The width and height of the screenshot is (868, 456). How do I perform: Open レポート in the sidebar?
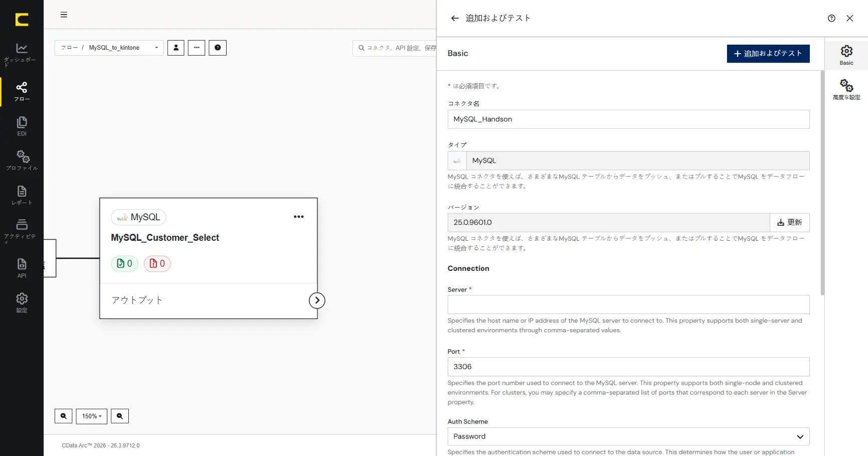click(x=22, y=195)
